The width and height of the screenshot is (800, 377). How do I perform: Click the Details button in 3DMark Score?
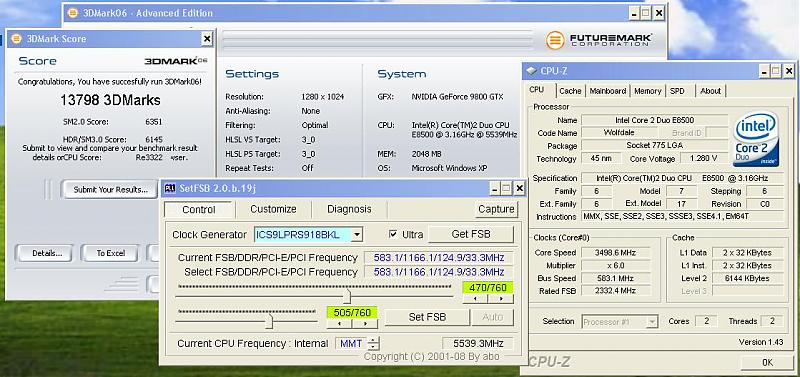(47, 253)
